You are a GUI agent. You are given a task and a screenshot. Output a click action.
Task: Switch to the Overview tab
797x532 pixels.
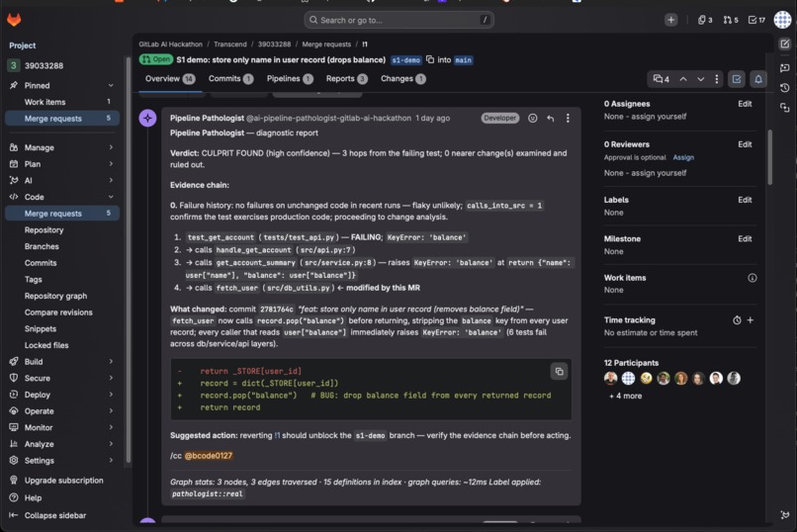click(170, 79)
